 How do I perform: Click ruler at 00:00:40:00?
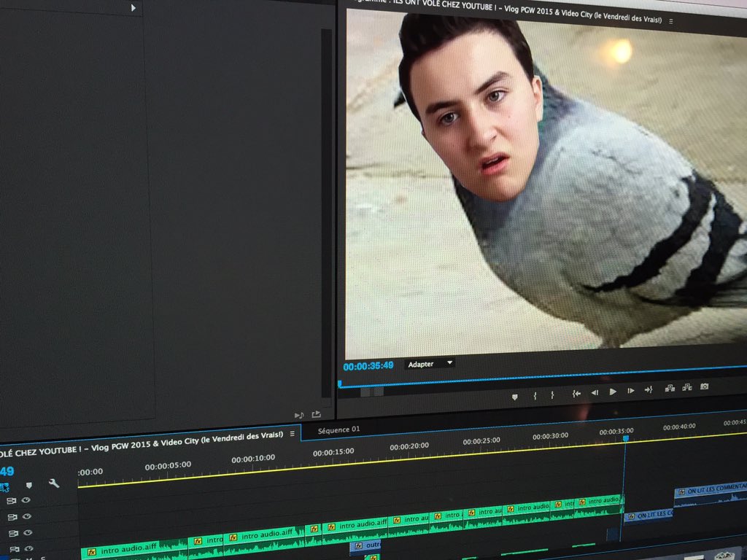point(679,427)
